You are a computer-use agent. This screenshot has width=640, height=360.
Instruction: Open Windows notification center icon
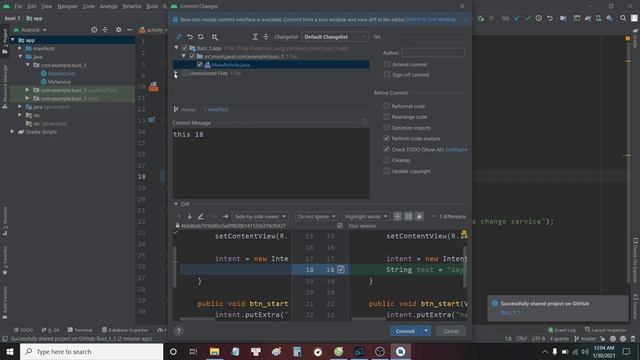coord(627,351)
